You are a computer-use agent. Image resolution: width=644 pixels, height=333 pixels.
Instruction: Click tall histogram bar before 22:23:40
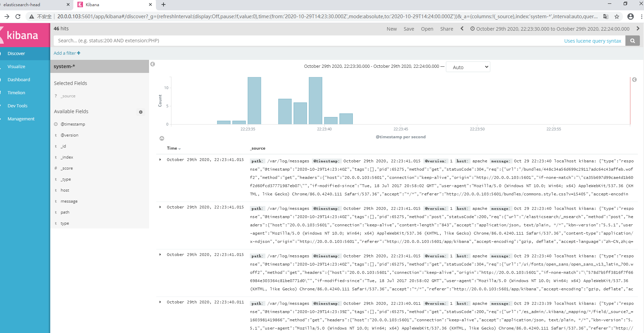(315, 100)
